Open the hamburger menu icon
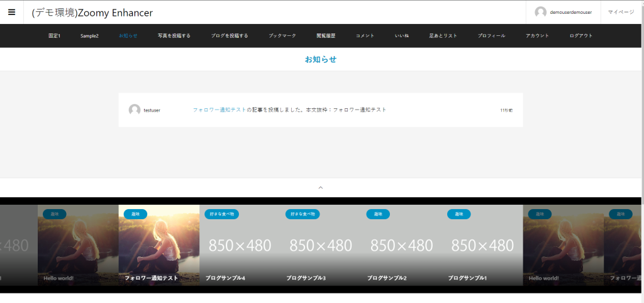 11,12
